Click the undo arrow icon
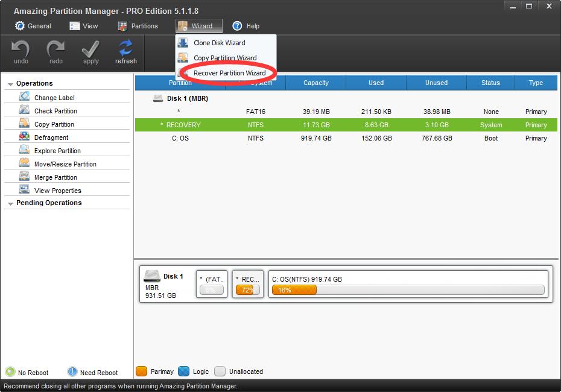The image size is (561, 392). 21,48
